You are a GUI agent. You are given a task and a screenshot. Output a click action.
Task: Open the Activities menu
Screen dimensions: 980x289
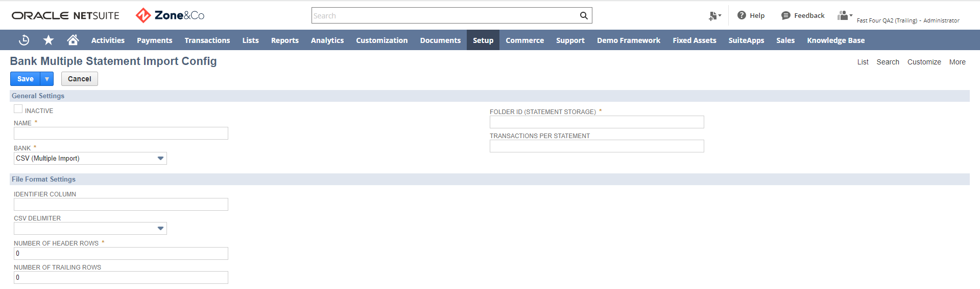click(108, 40)
